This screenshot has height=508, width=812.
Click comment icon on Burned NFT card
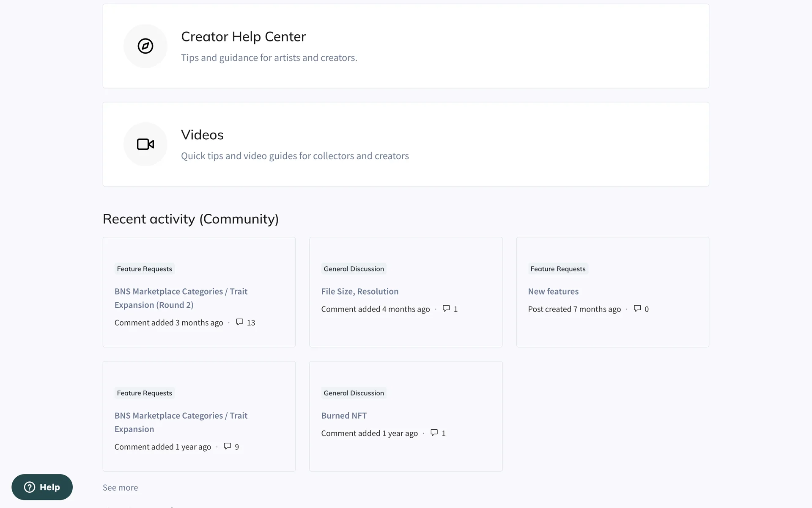434,433
